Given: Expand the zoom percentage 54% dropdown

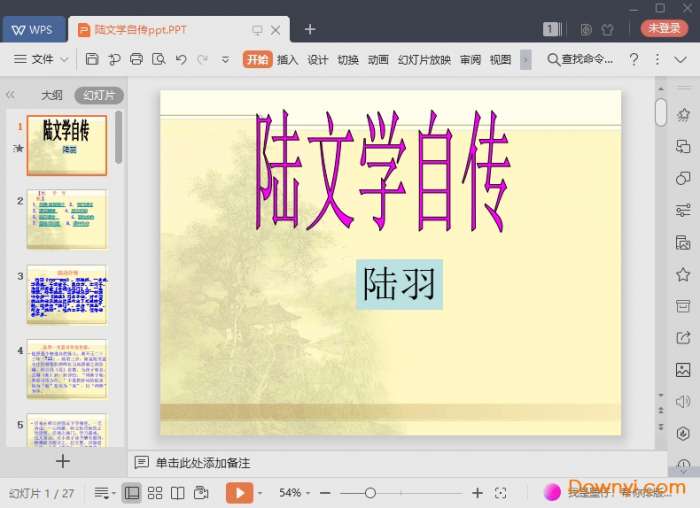Looking at the screenshot, I should pos(294,493).
